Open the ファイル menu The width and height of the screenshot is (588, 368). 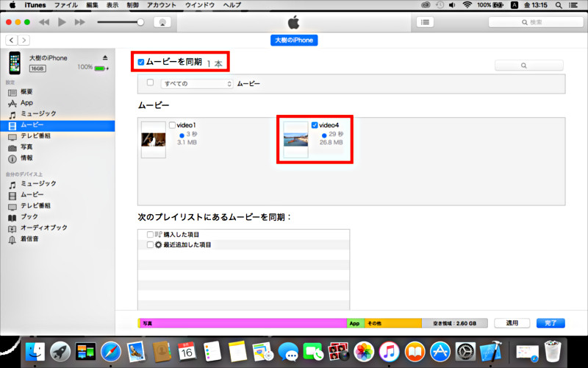click(65, 5)
